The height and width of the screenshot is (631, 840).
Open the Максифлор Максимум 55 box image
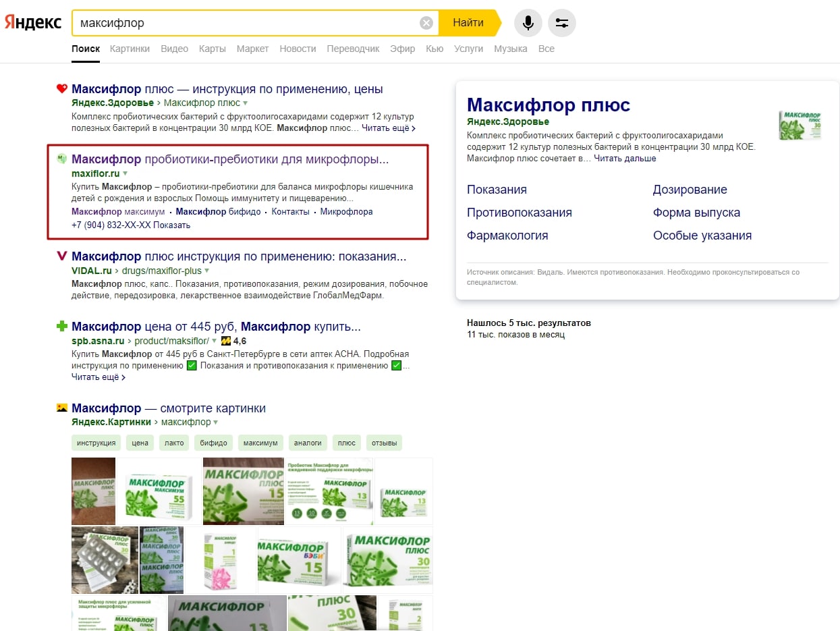coord(160,491)
